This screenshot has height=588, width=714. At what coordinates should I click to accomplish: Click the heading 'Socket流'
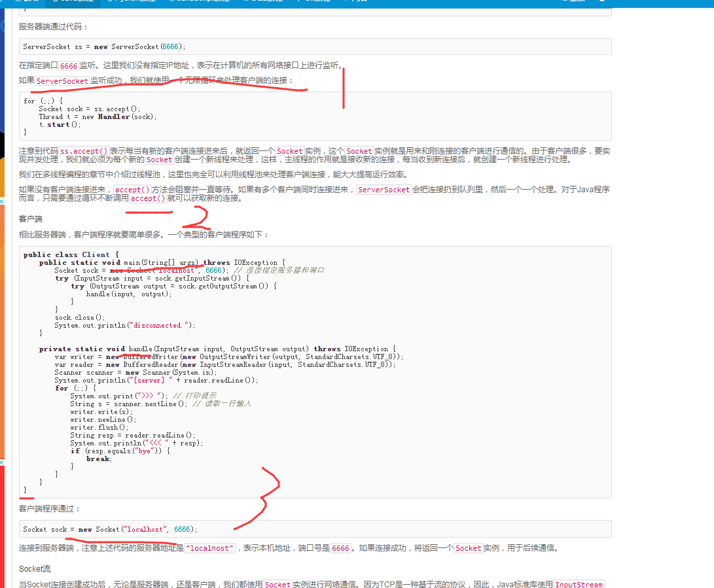click(35, 569)
